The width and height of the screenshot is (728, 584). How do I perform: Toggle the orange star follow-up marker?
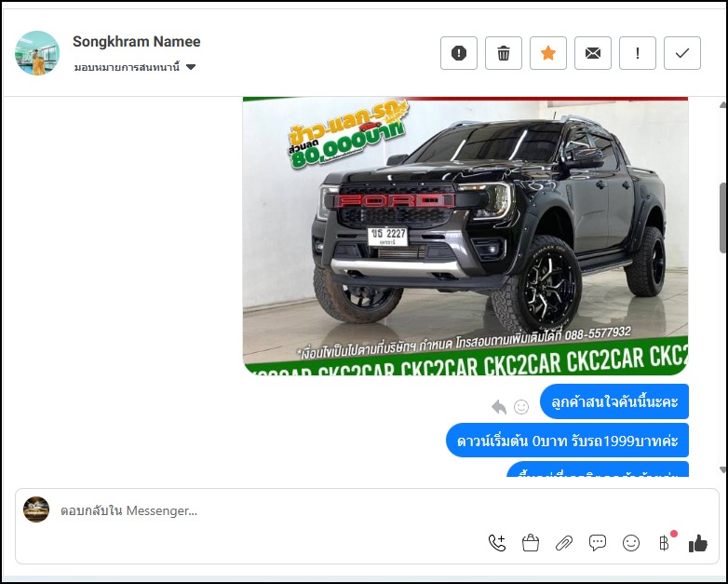pos(548,53)
